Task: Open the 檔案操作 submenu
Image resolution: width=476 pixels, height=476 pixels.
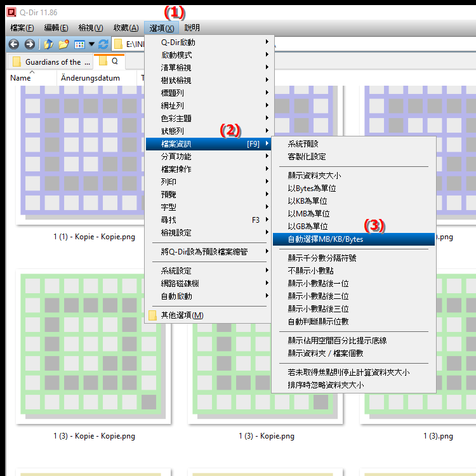Action: click(x=209, y=169)
